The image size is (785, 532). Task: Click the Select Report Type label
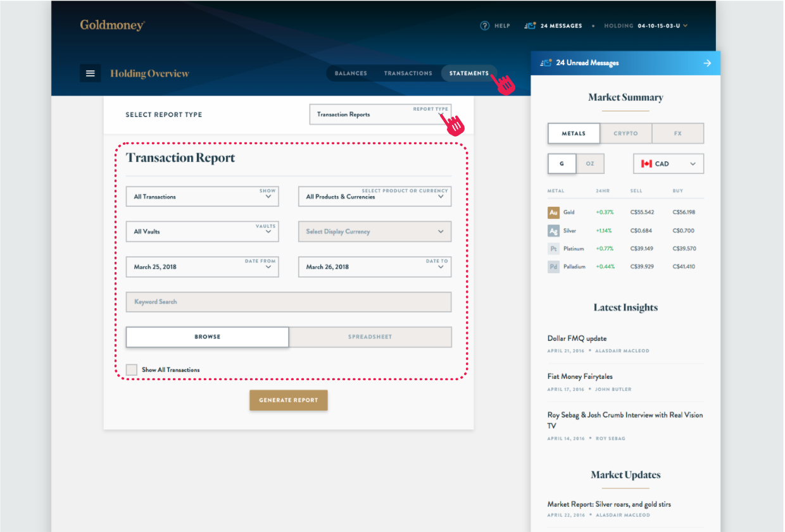tap(164, 114)
